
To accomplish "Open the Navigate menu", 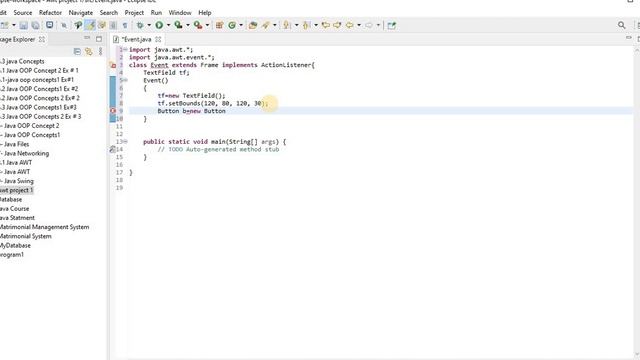I will coord(80,13).
